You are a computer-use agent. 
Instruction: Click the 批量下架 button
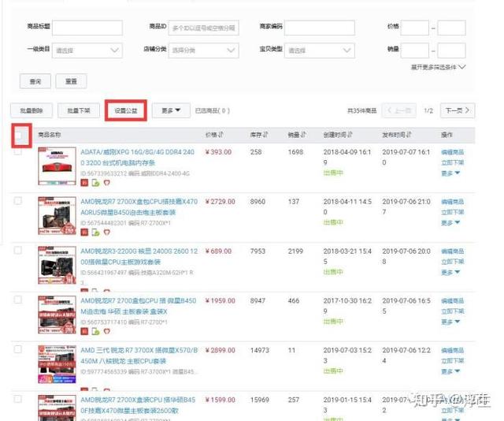pos(79,110)
